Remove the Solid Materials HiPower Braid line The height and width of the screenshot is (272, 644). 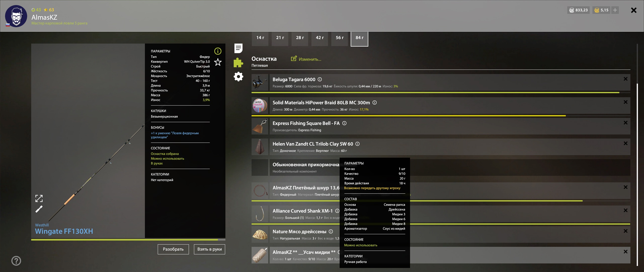pos(626,102)
